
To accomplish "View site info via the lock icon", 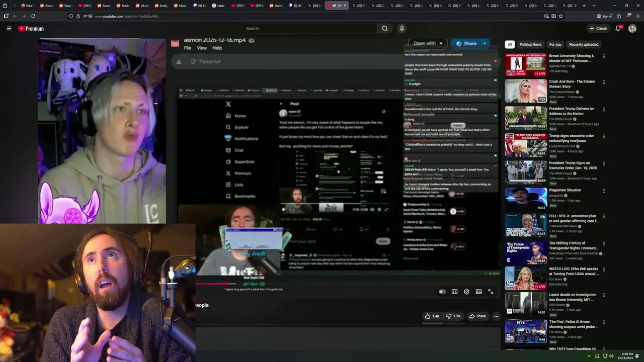I will 78,16.
